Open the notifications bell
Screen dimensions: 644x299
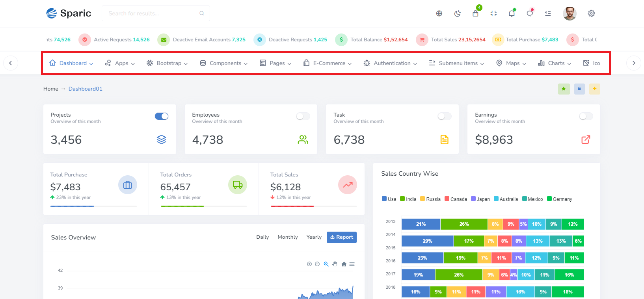point(512,13)
